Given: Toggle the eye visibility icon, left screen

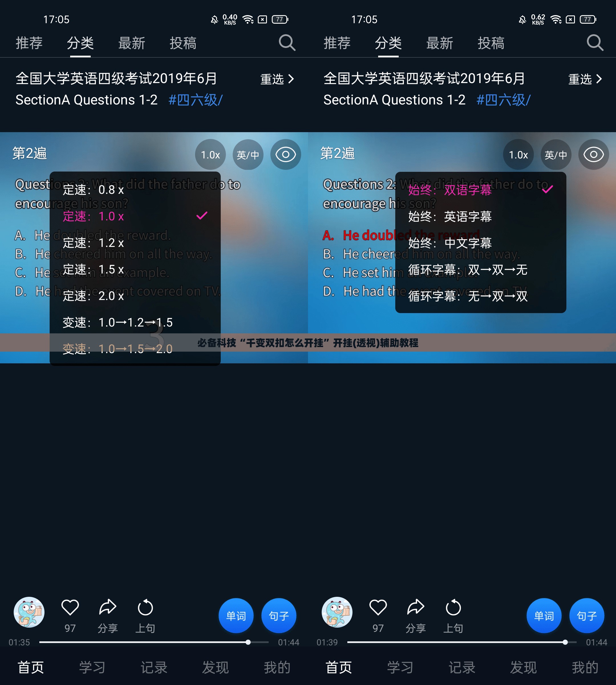Looking at the screenshot, I should (285, 154).
